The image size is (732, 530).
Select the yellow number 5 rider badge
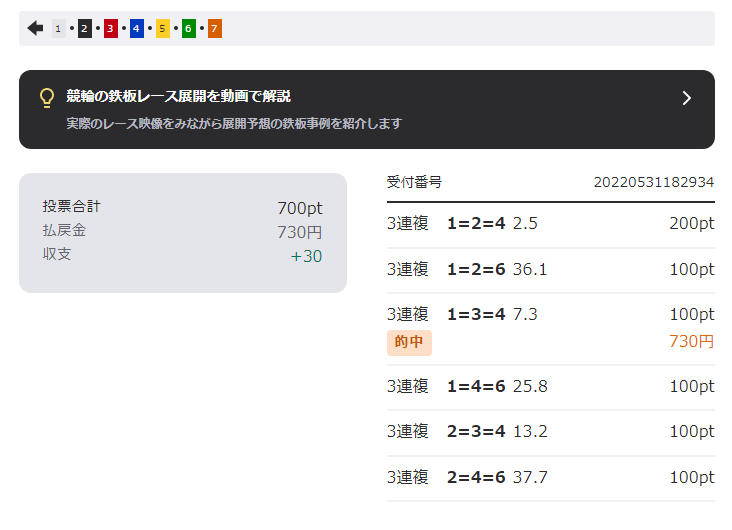(x=162, y=28)
